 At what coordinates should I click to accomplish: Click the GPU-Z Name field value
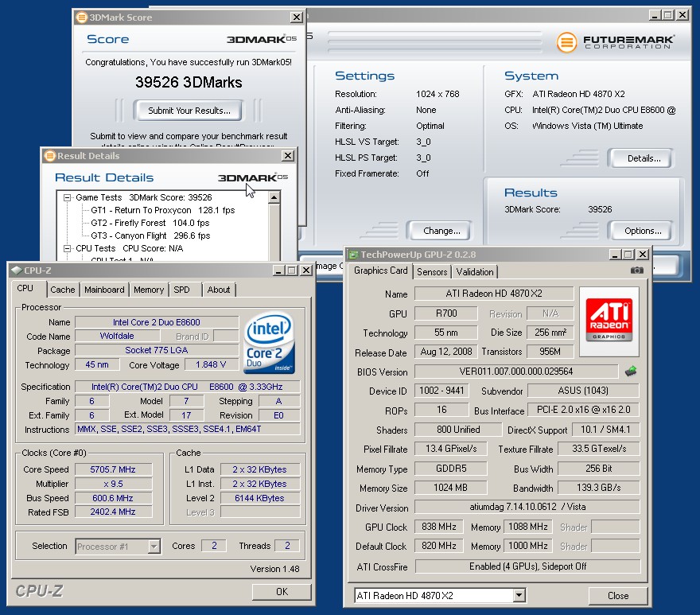(x=494, y=294)
